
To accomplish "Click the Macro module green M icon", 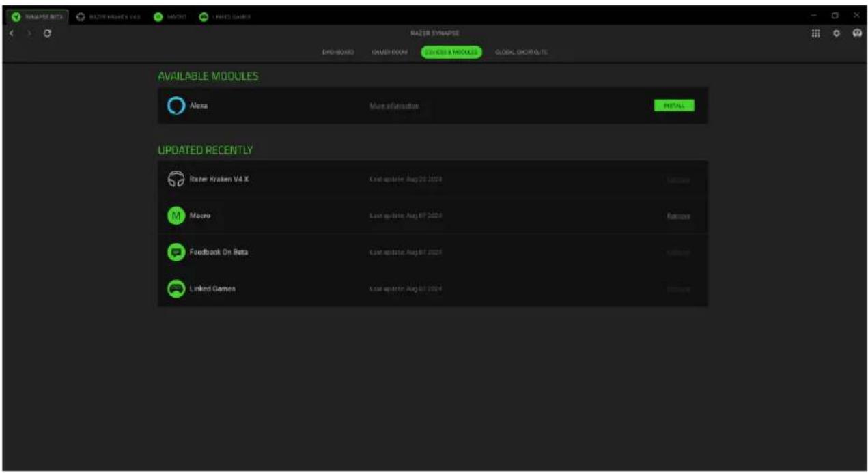I will pos(176,216).
